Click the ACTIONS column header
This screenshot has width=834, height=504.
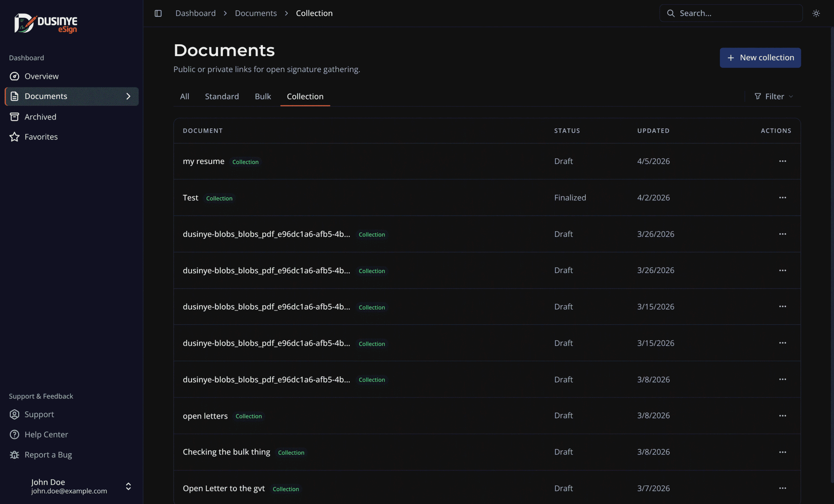[776, 131]
